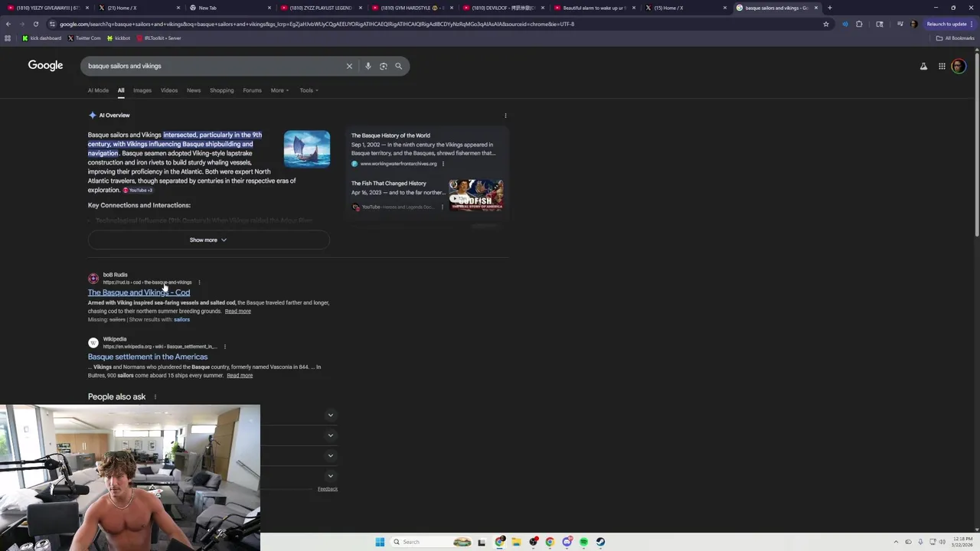The image size is (980, 551).
Task: Open The Fish That Changed History video
Action: click(x=389, y=184)
